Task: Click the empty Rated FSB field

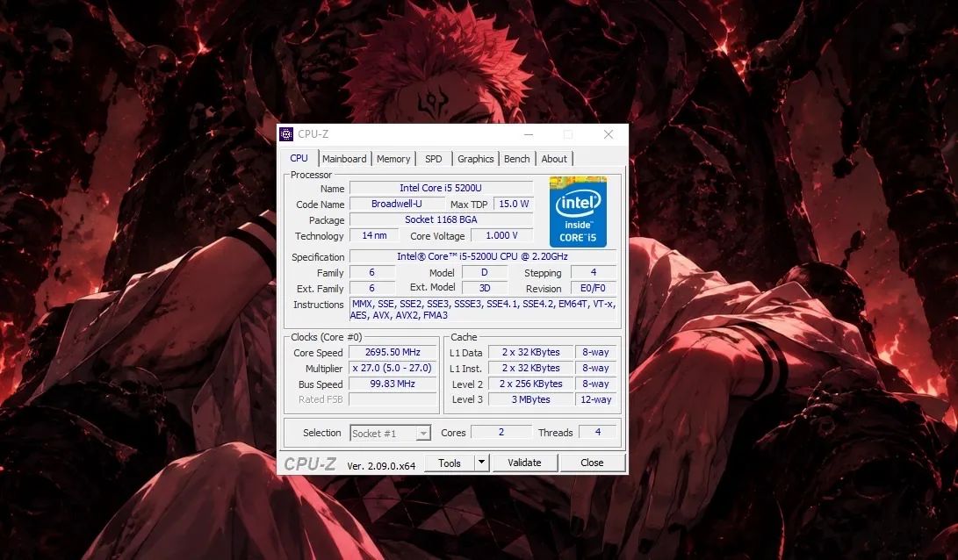Action: click(x=393, y=399)
